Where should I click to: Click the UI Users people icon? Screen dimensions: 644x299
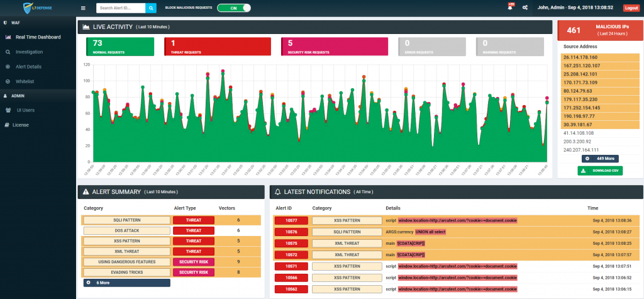click(x=8, y=110)
